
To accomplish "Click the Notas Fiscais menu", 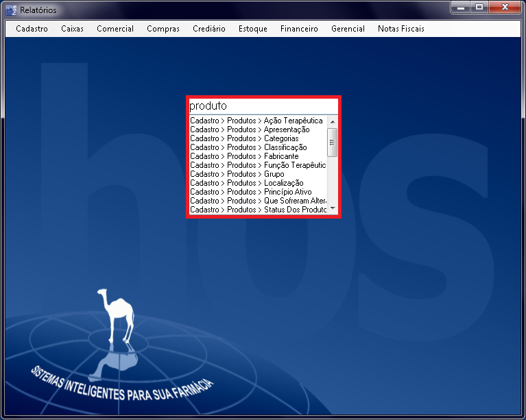I will [x=401, y=29].
